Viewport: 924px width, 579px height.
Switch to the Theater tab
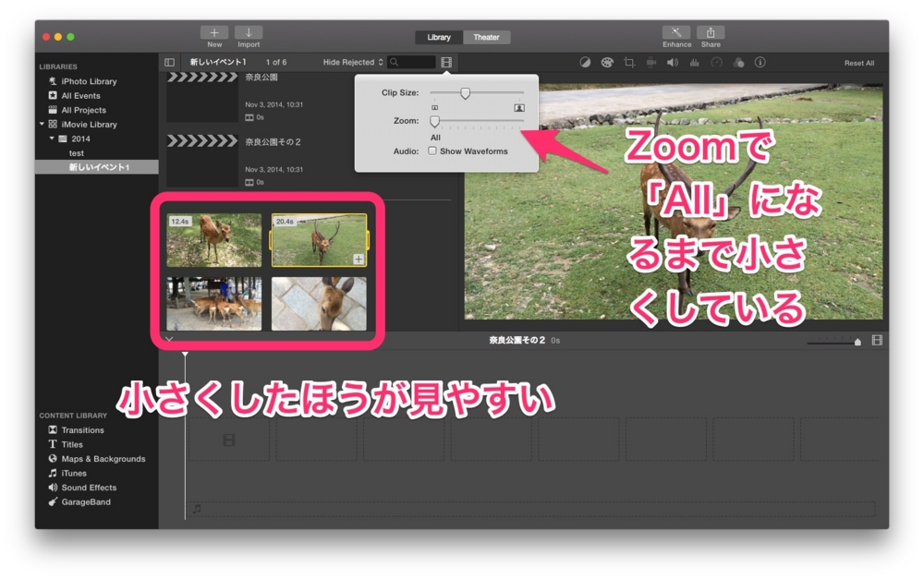(487, 37)
